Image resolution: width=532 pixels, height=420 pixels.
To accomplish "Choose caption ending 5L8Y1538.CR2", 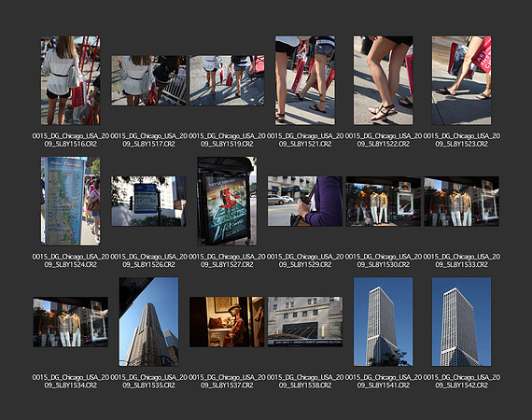I will click(305, 382).
